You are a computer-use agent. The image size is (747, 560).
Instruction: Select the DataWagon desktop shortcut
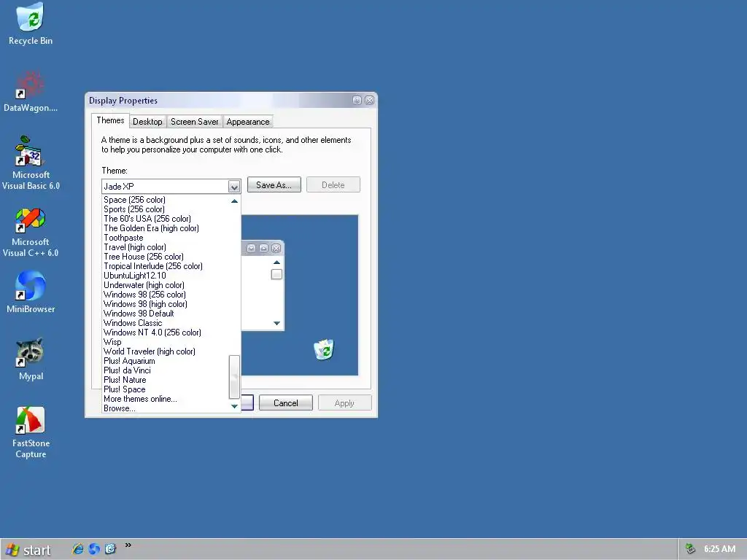(x=31, y=91)
